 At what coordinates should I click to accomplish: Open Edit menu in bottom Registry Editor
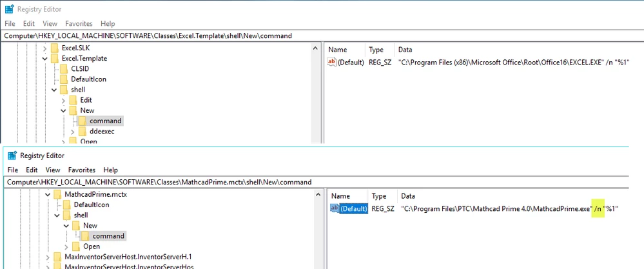pyautogui.click(x=32, y=170)
